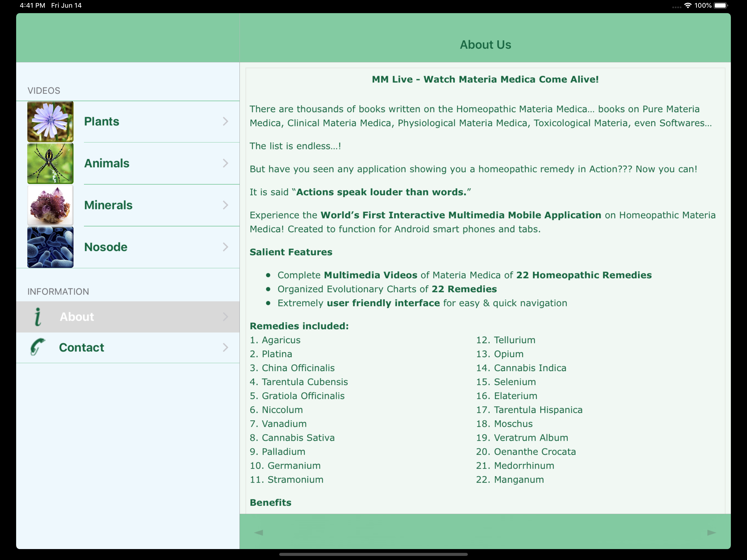The height and width of the screenshot is (560, 747).
Task: Click remedy '3. China Officinalis'
Action: pos(292,368)
